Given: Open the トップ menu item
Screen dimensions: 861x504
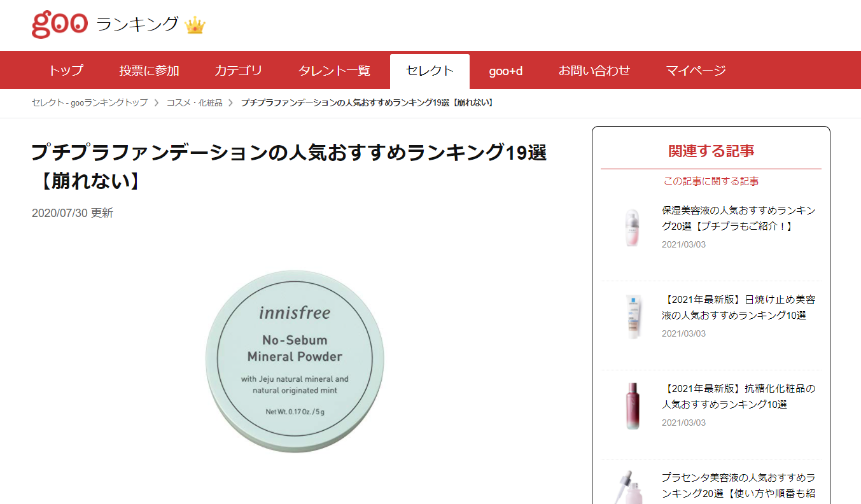Looking at the screenshot, I should point(66,71).
